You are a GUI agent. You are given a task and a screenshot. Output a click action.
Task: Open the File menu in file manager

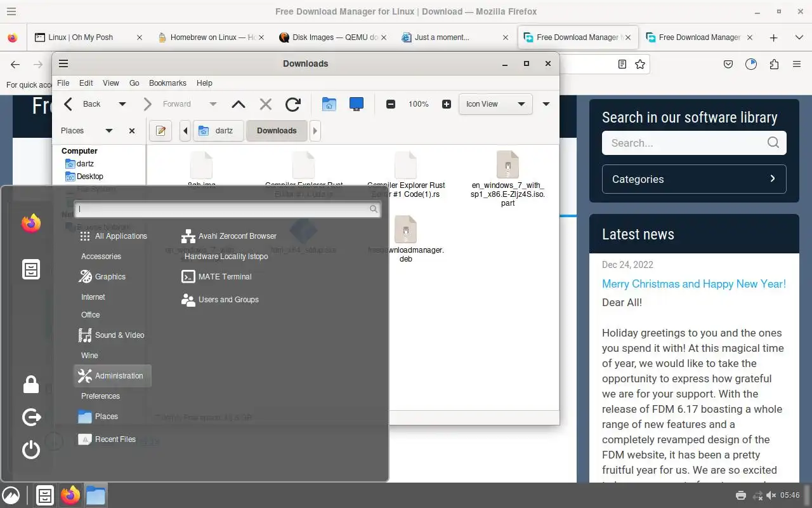63,83
